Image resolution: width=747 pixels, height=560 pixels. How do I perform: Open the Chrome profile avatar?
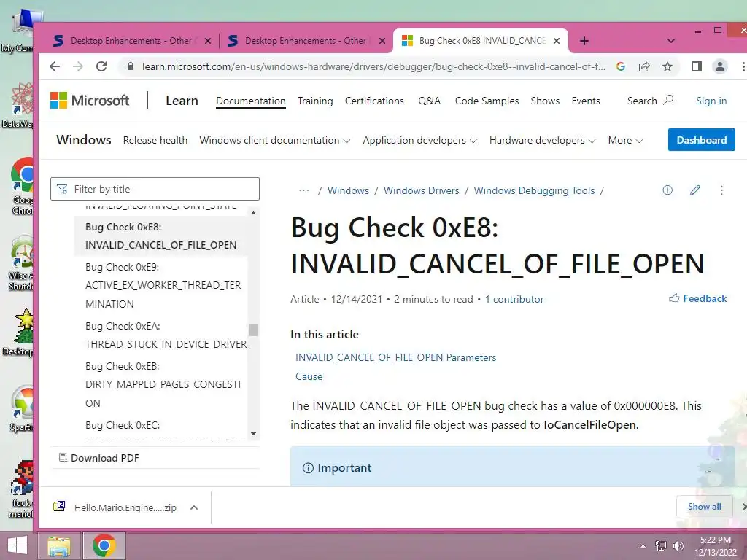(x=720, y=66)
